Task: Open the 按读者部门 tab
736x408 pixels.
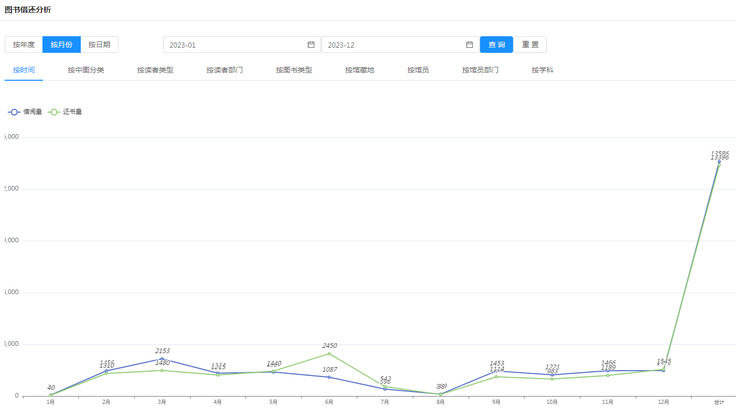Action: point(224,70)
